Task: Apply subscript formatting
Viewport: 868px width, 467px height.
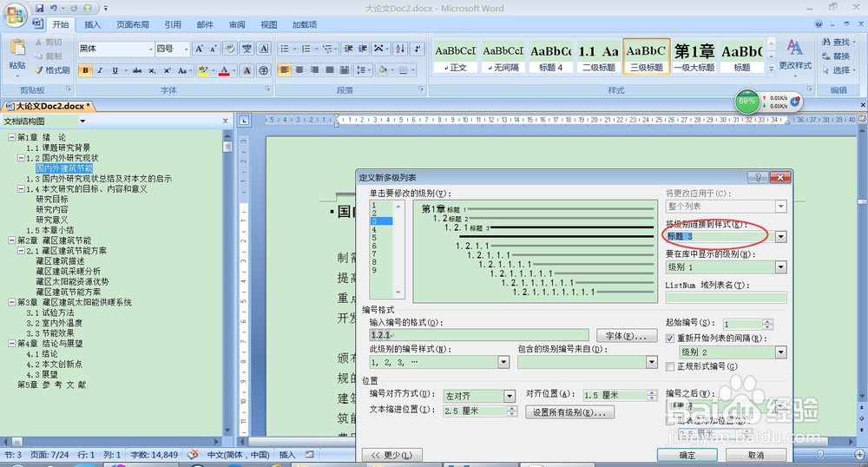Action: (x=152, y=70)
